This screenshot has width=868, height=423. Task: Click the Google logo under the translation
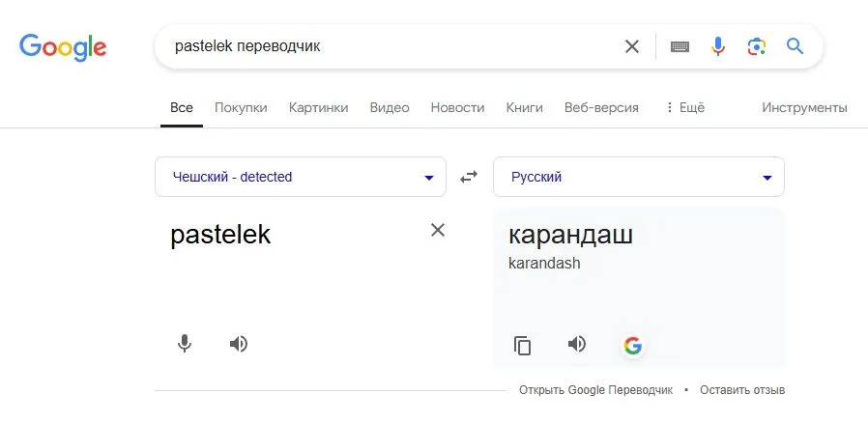[x=633, y=345]
